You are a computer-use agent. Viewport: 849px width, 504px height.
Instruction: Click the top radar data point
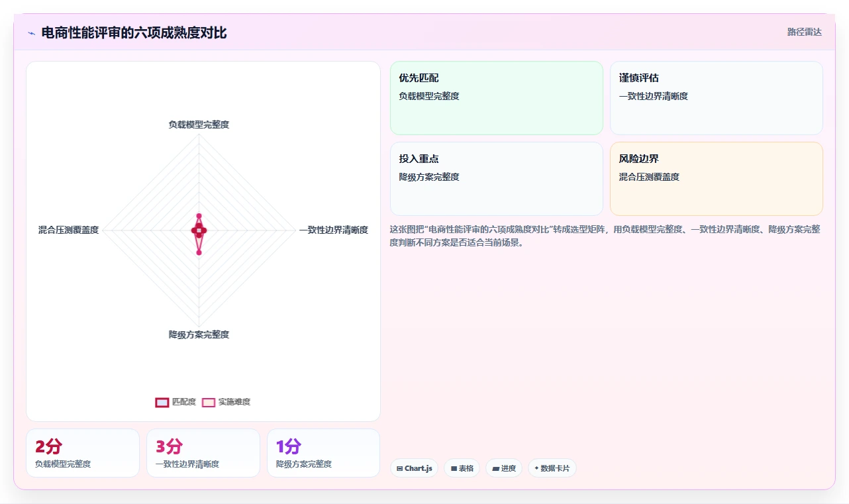tap(199, 216)
